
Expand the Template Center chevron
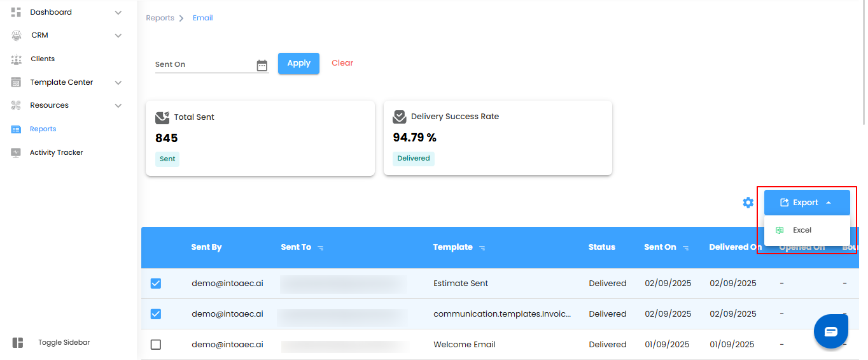pos(118,83)
